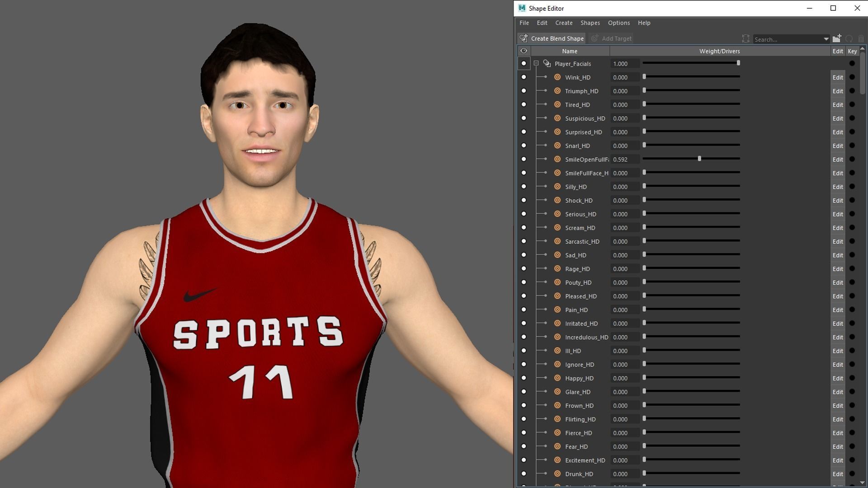Screen dimensions: 868x488
Task: Click the target icon next to Silly_HD
Action: pyautogui.click(x=557, y=187)
